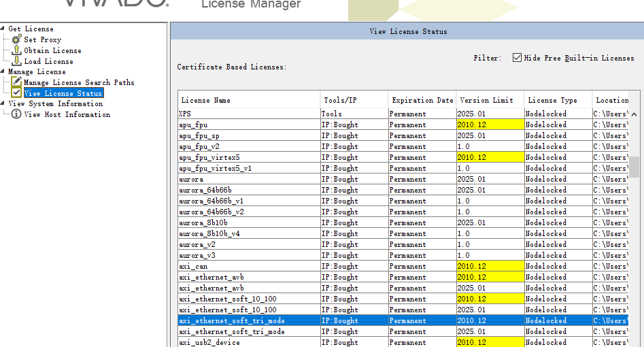This screenshot has height=347, width=644.
Task: Click the Set Proxy gear icon
Action: point(16,39)
